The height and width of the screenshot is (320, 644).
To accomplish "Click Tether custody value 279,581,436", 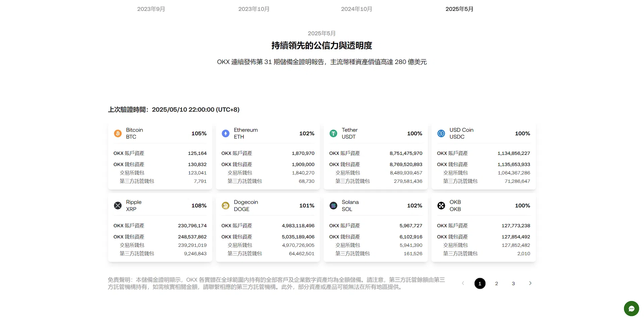I will point(408,181).
